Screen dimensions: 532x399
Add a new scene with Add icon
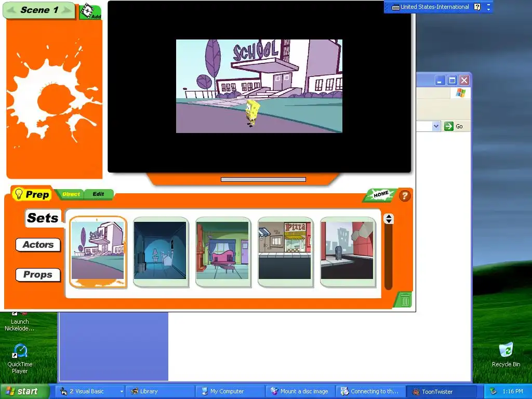90,12
